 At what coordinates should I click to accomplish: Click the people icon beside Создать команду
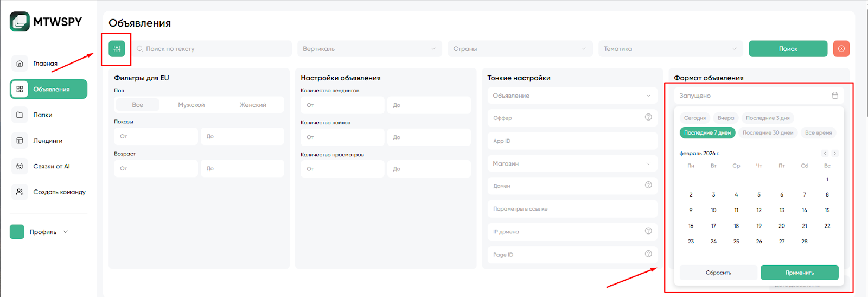click(20, 192)
